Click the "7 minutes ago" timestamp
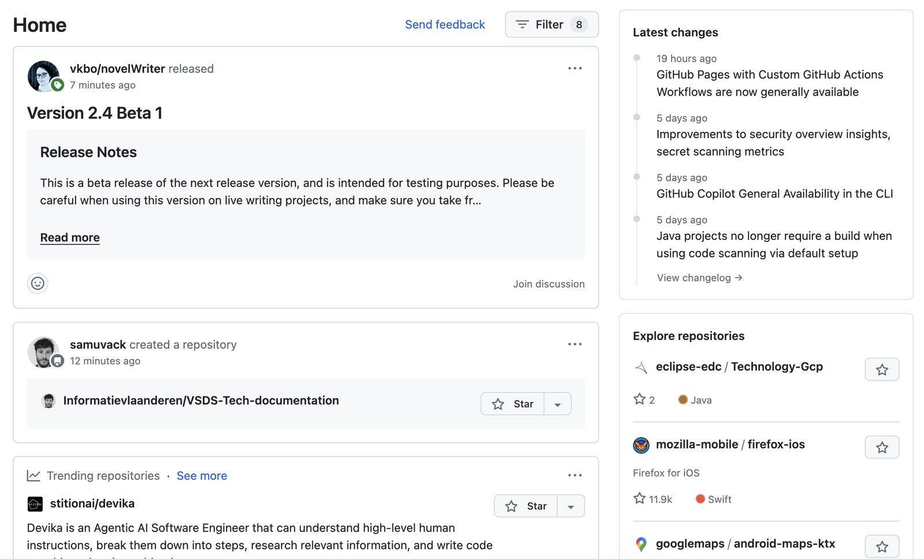This screenshot has width=924, height=560. [103, 85]
